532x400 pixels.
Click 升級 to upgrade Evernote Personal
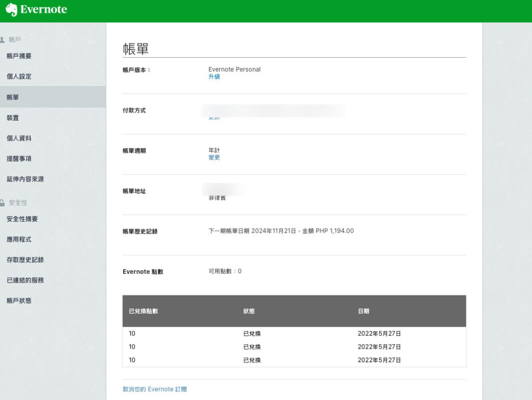point(214,77)
